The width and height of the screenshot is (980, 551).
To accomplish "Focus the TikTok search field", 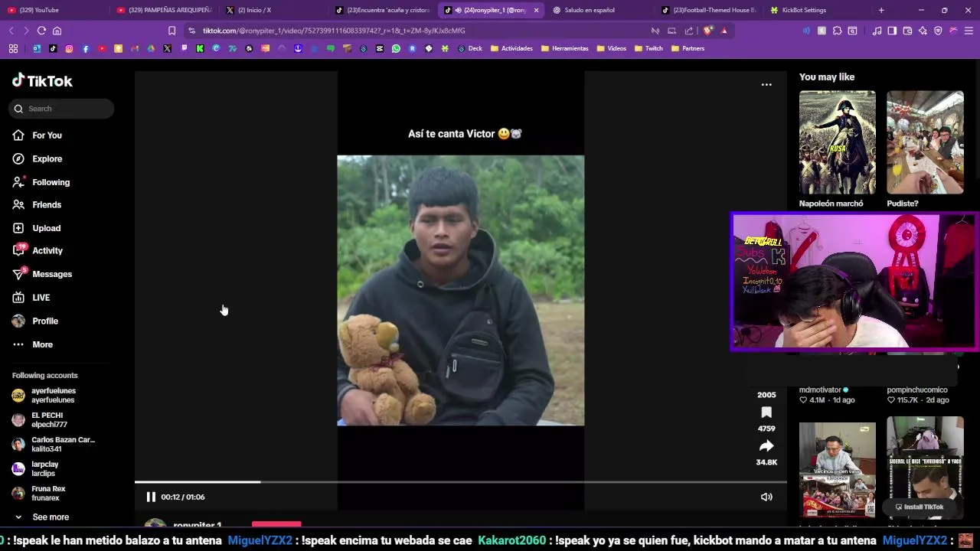I will 62,109.
